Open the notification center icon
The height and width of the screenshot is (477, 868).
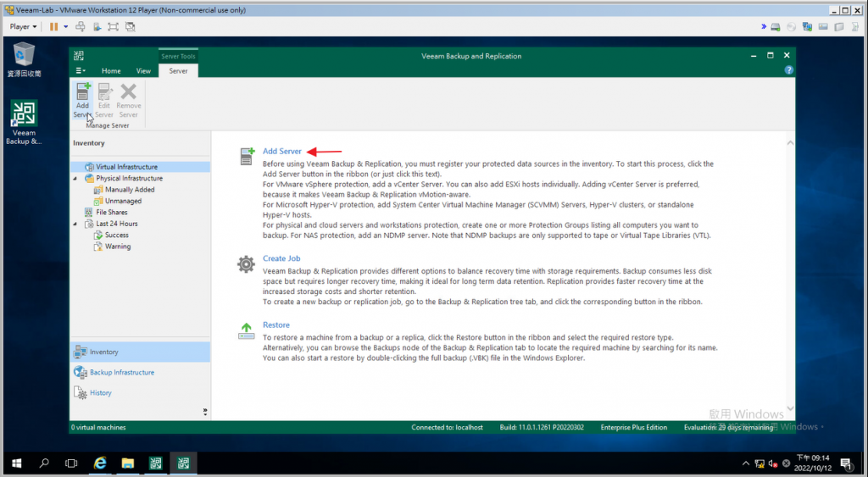point(846,463)
